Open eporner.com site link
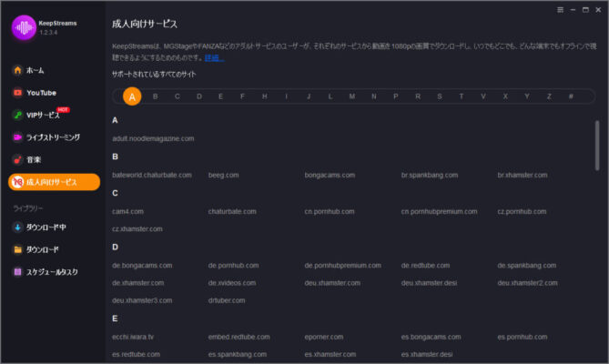609x364 pixels. point(324,337)
